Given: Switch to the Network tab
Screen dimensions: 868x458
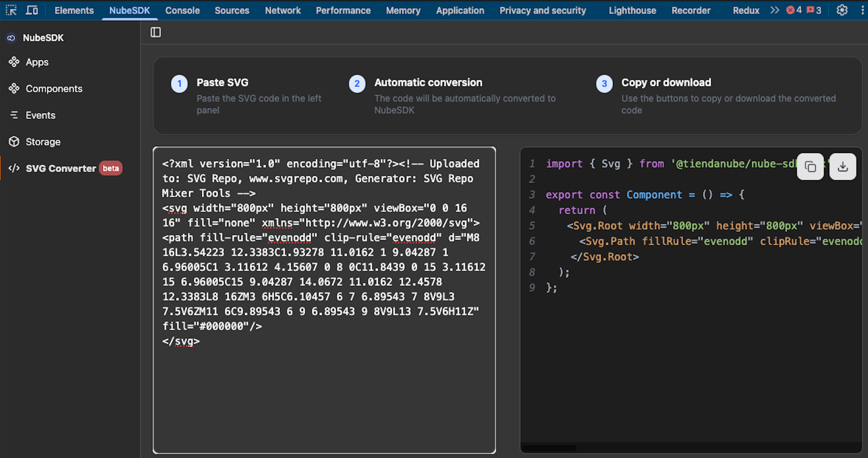Looking at the screenshot, I should pos(283,10).
